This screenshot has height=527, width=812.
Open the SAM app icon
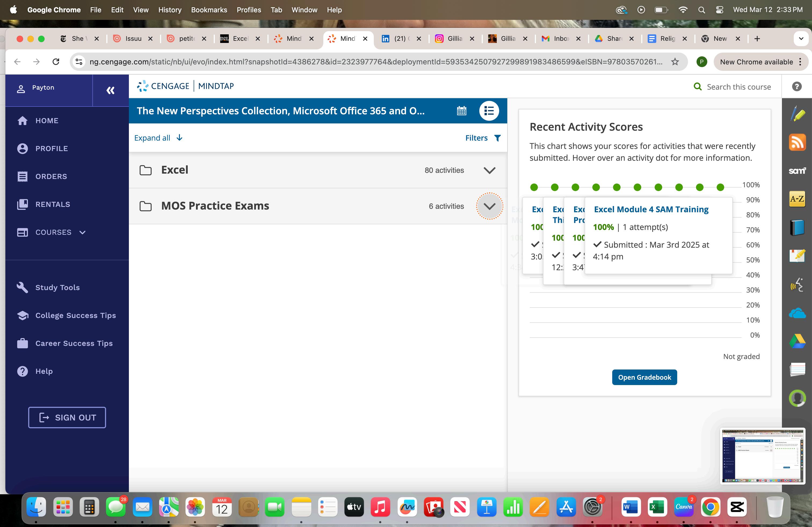[797, 170]
